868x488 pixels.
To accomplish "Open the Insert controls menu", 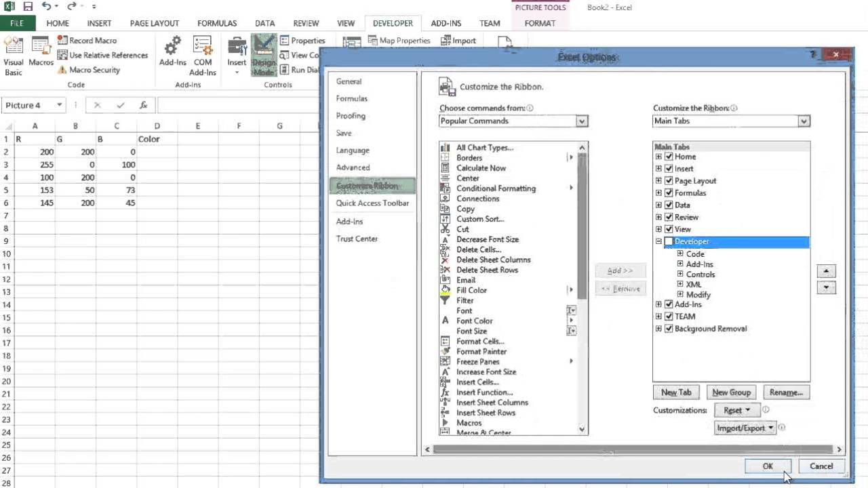I will click(x=237, y=56).
